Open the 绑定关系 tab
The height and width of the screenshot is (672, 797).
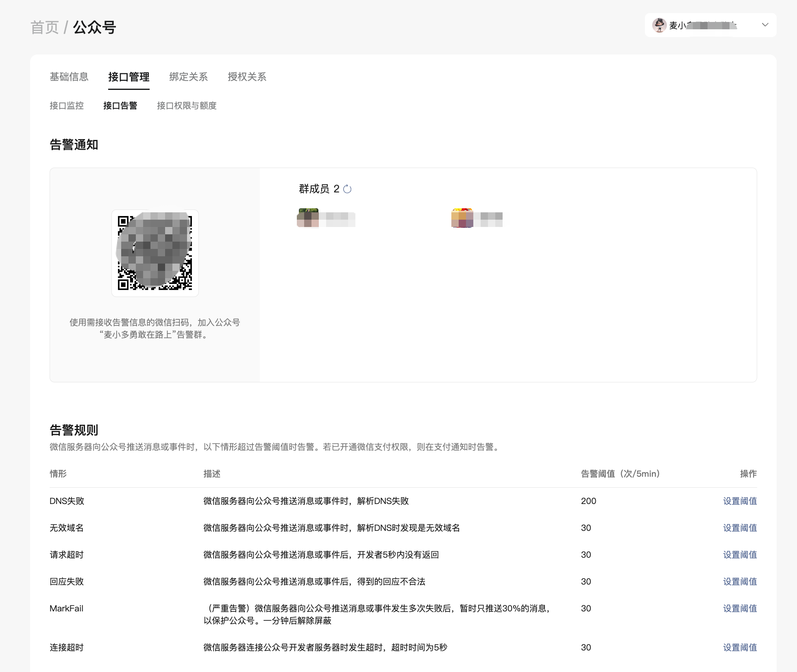[x=188, y=77]
